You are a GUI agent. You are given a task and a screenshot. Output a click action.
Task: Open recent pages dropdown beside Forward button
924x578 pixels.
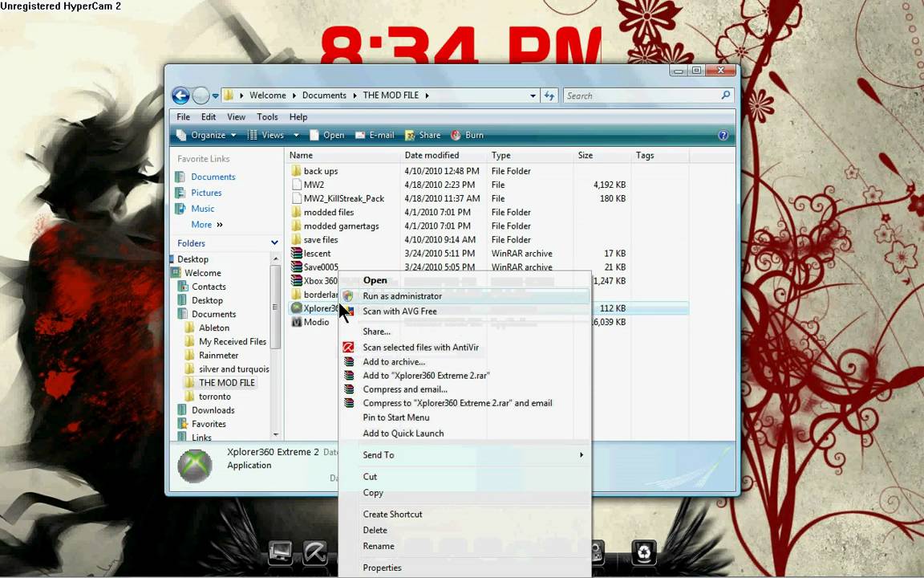coord(216,96)
